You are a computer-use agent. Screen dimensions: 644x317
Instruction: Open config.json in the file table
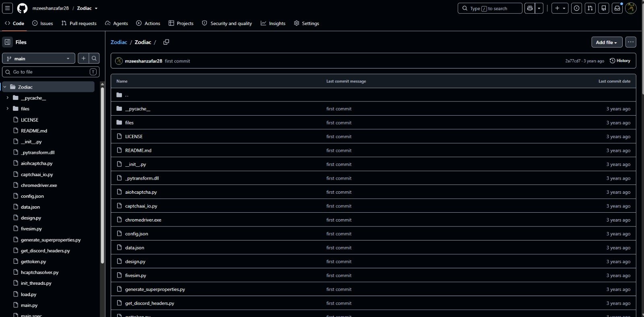pos(136,234)
